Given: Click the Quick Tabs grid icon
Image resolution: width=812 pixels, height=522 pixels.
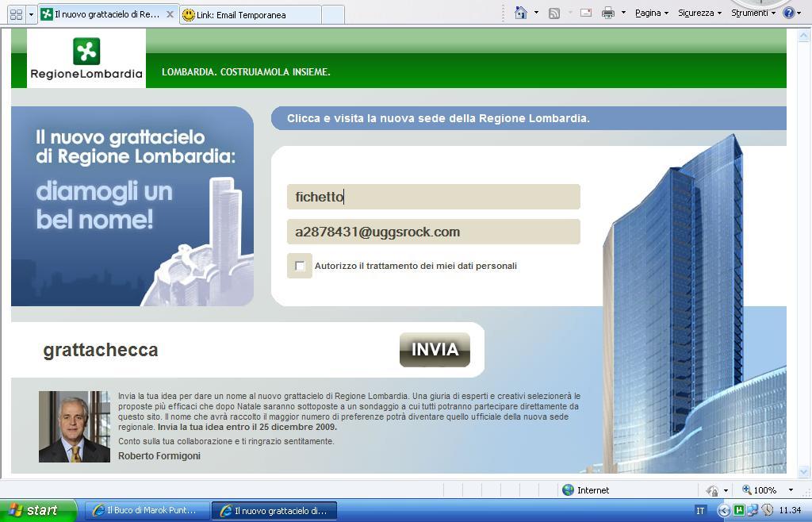Looking at the screenshot, I should pos(15,14).
